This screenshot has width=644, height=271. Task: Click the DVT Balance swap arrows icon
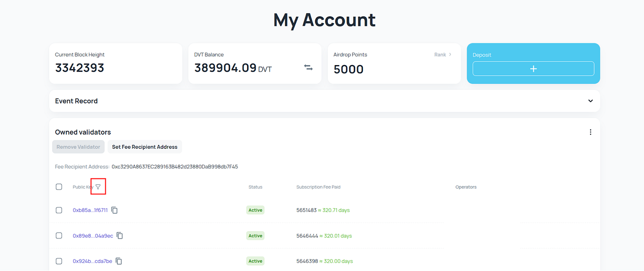click(308, 68)
